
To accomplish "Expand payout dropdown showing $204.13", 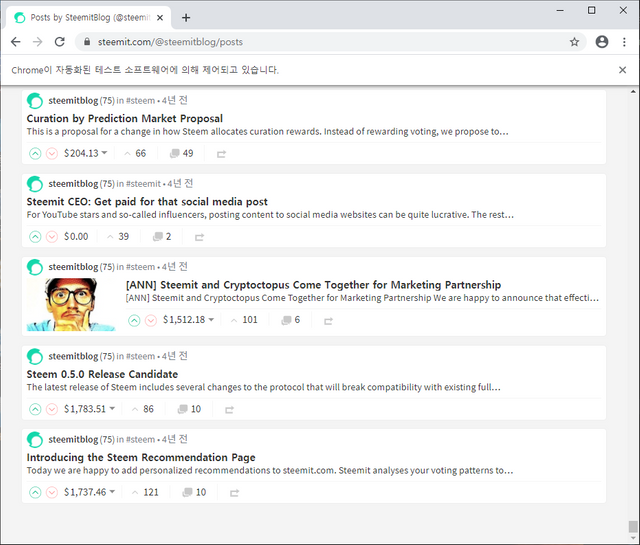I will pyautogui.click(x=104, y=153).
